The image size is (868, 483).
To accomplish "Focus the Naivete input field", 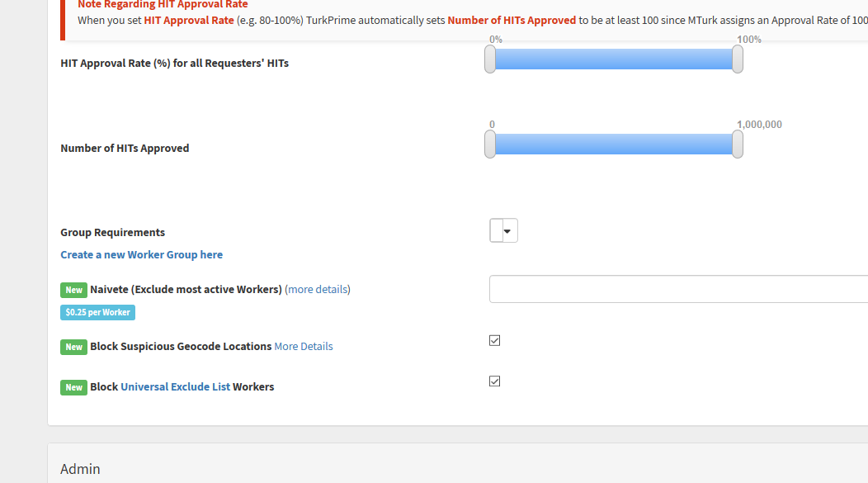I will (678, 290).
